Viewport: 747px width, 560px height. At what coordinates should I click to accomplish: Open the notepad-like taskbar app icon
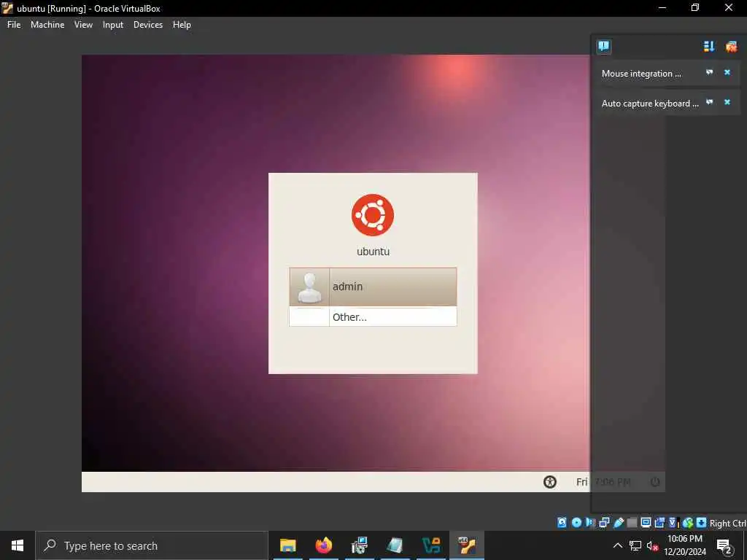[x=395, y=545]
